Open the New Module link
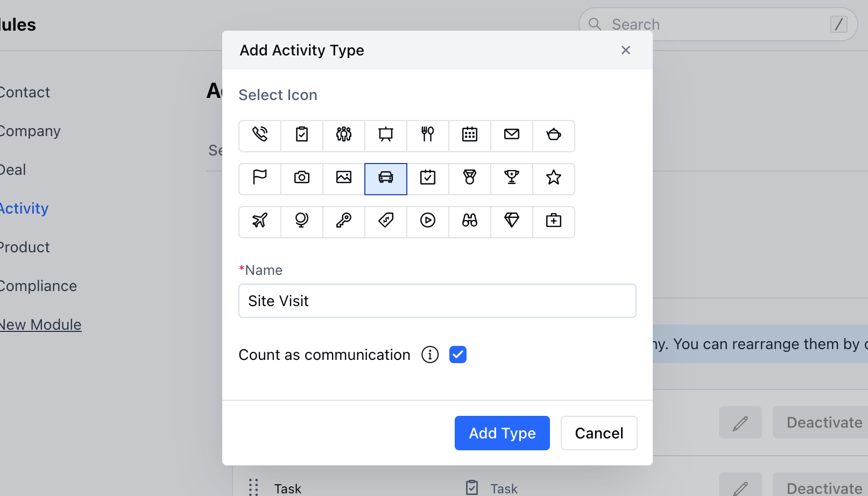The height and width of the screenshot is (496, 868). [x=40, y=325]
